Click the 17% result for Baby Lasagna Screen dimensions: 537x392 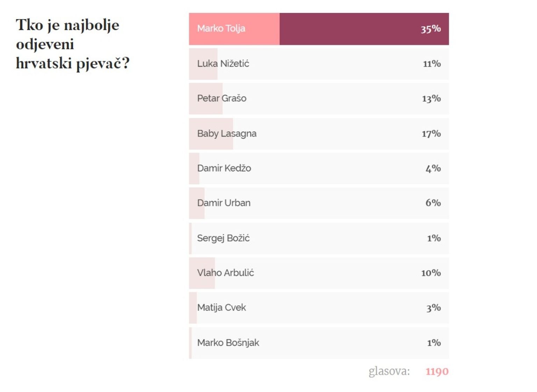click(x=431, y=134)
